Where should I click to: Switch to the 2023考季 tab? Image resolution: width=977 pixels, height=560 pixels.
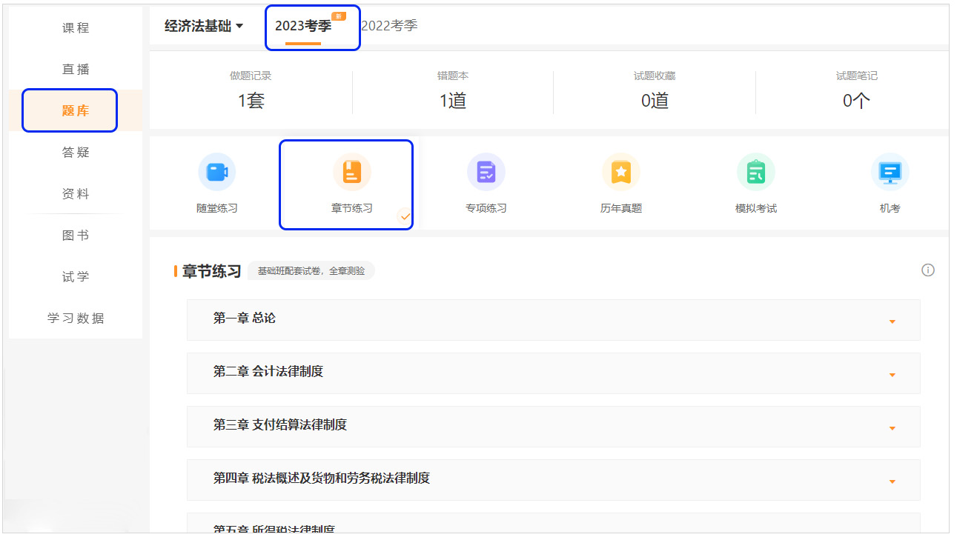(x=303, y=27)
